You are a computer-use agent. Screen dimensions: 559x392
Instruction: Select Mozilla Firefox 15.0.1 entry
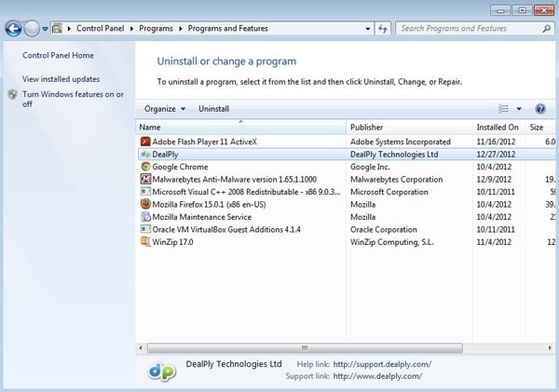click(209, 204)
